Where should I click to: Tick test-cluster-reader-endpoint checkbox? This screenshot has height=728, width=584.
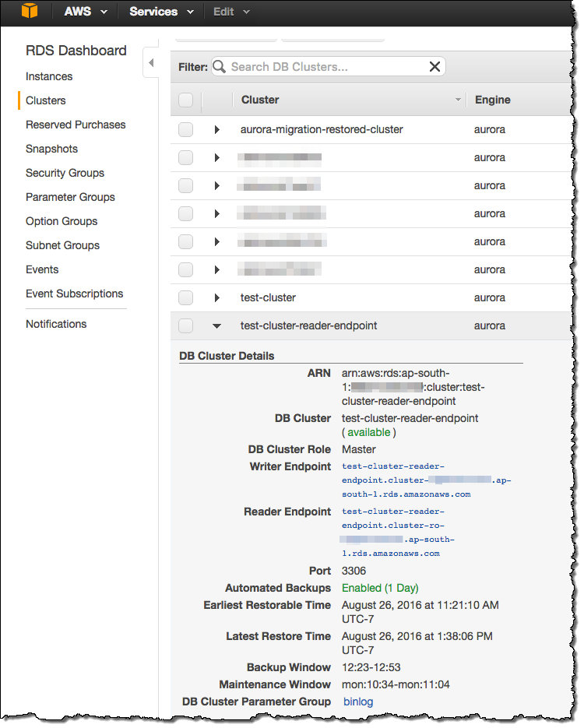(185, 325)
